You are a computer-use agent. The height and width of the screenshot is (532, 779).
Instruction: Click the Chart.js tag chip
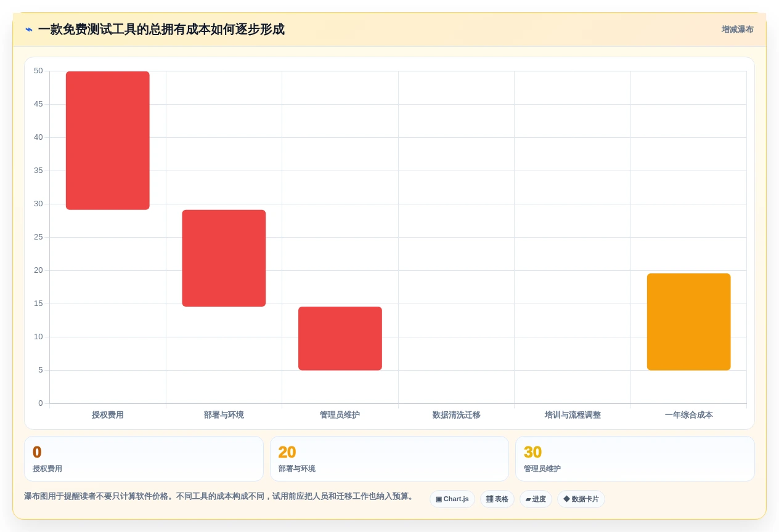(452, 499)
